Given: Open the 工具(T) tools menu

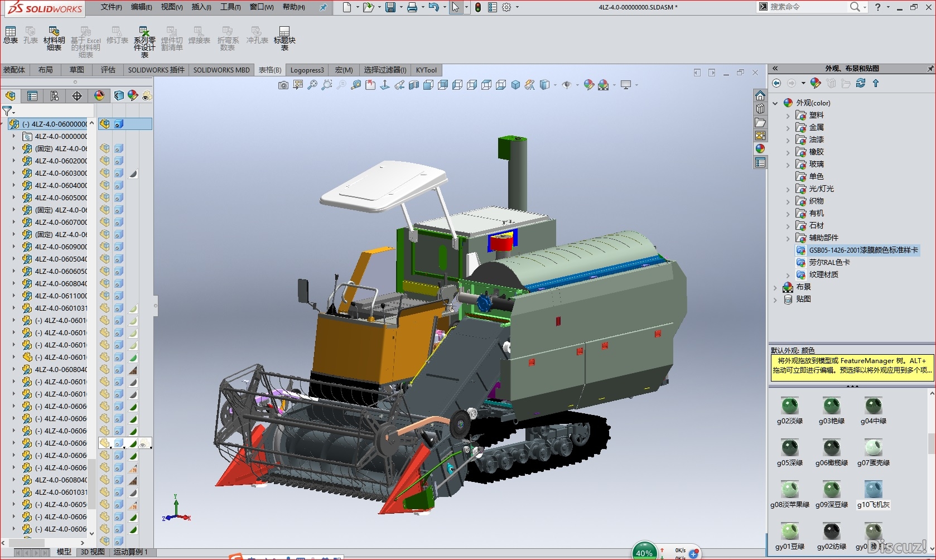Looking at the screenshot, I should (230, 7).
